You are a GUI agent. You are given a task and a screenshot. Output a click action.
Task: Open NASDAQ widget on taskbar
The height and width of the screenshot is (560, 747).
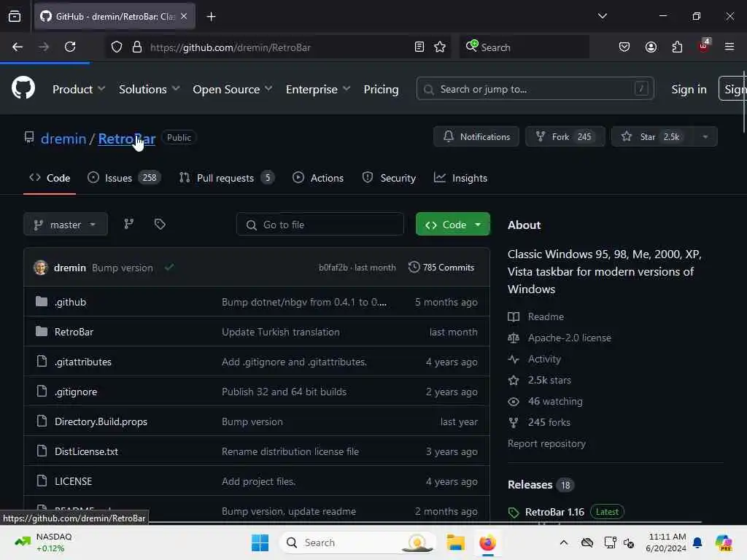click(x=43, y=542)
